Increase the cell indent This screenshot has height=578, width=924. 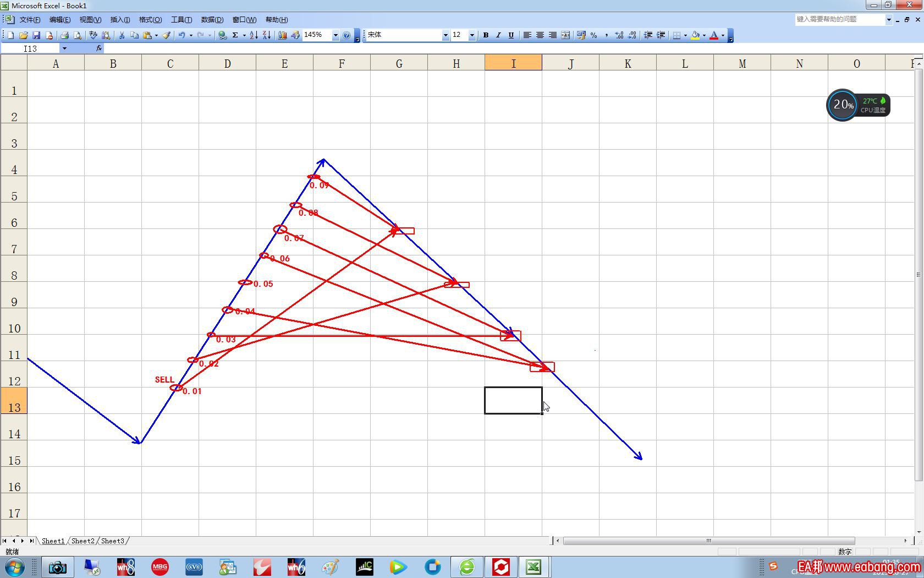(x=661, y=35)
